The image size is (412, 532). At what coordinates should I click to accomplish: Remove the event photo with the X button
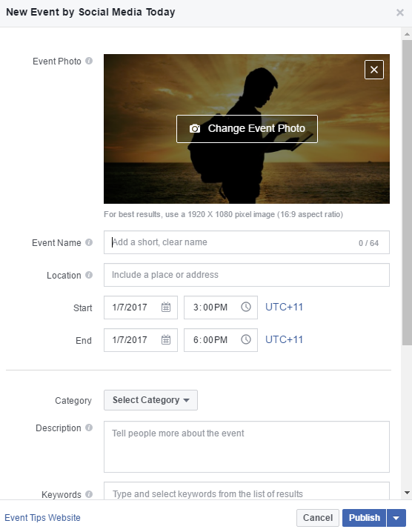coord(374,70)
